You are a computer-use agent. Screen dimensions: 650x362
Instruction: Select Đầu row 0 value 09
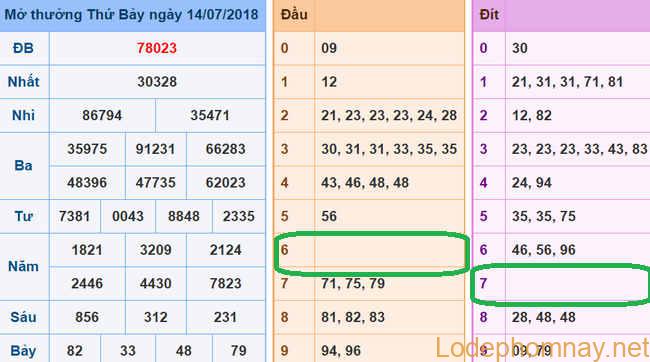pyautogui.click(x=329, y=48)
